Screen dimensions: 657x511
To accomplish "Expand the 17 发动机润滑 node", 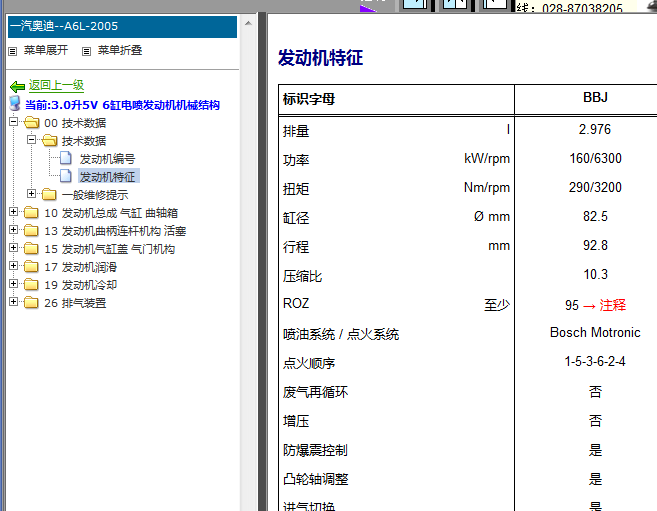I will (x=13, y=266).
